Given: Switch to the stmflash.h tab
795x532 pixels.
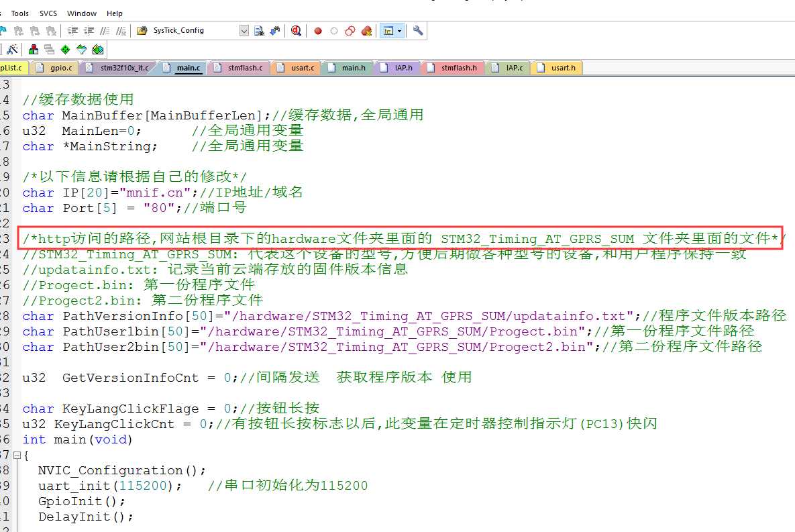Looking at the screenshot, I should [x=453, y=68].
